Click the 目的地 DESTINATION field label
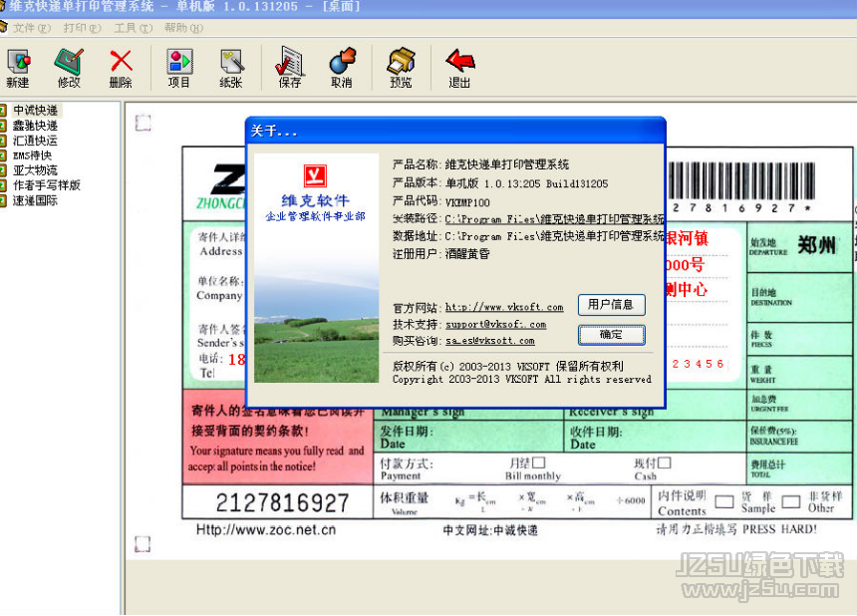The image size is (857, 616). pyautogui.click(x=770, y=297)
